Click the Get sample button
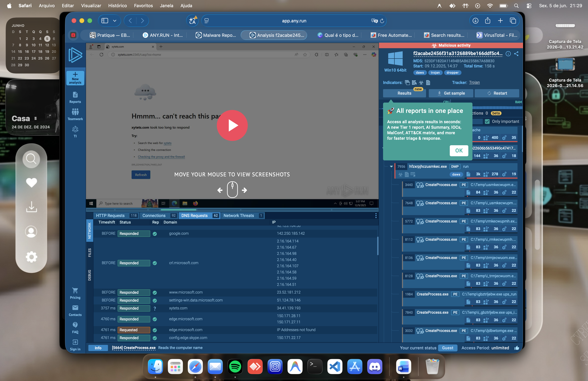This screenshot has height=381, width=588. (451, 93)
